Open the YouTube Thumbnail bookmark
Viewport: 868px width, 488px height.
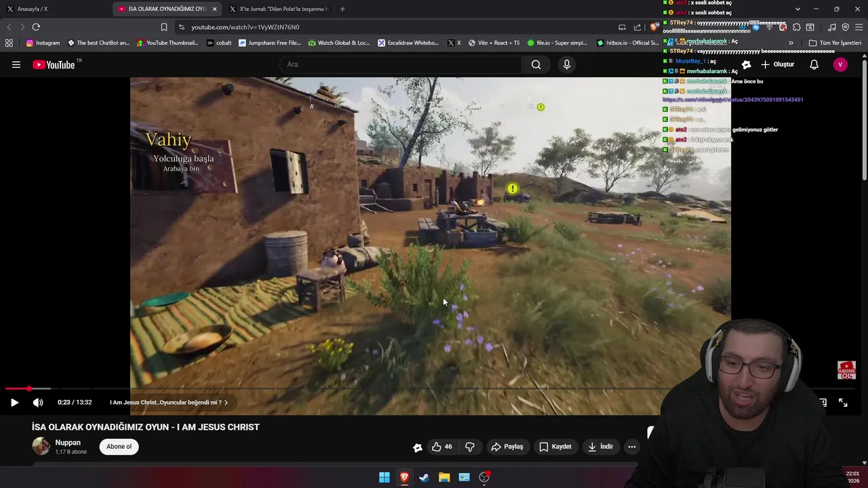tap(167, 43)
